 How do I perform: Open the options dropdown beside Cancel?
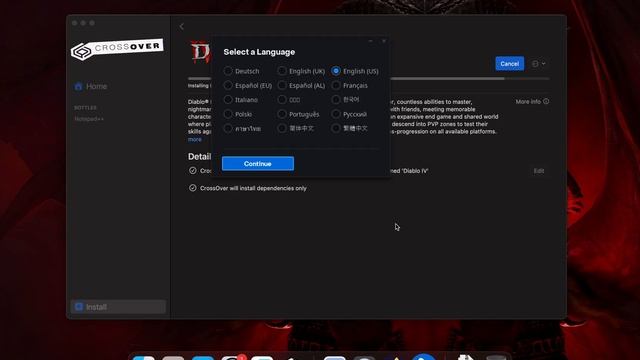pyautogui.click(x=538, y=64)
